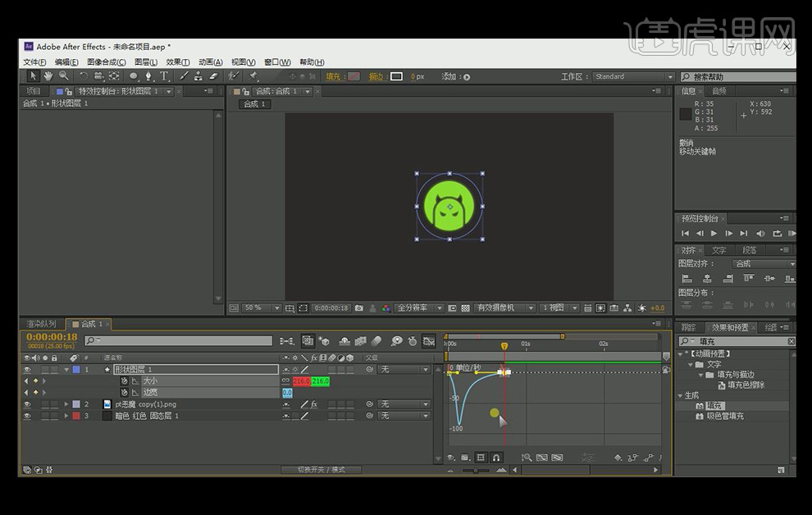
Task: Select the Pen tool
Action: [x=148, y=76]
